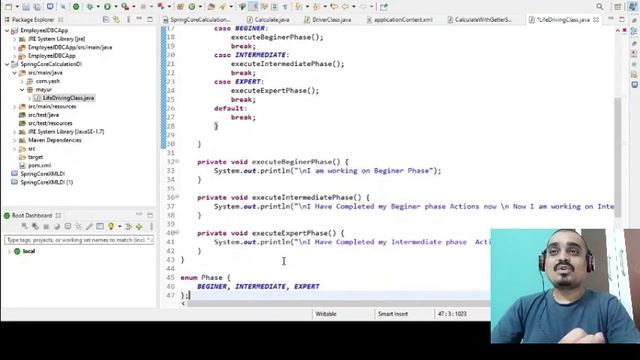Click the Search magnifier icon at top right
Viewport: 640px width, 360px height.
[x=600, y=7]
